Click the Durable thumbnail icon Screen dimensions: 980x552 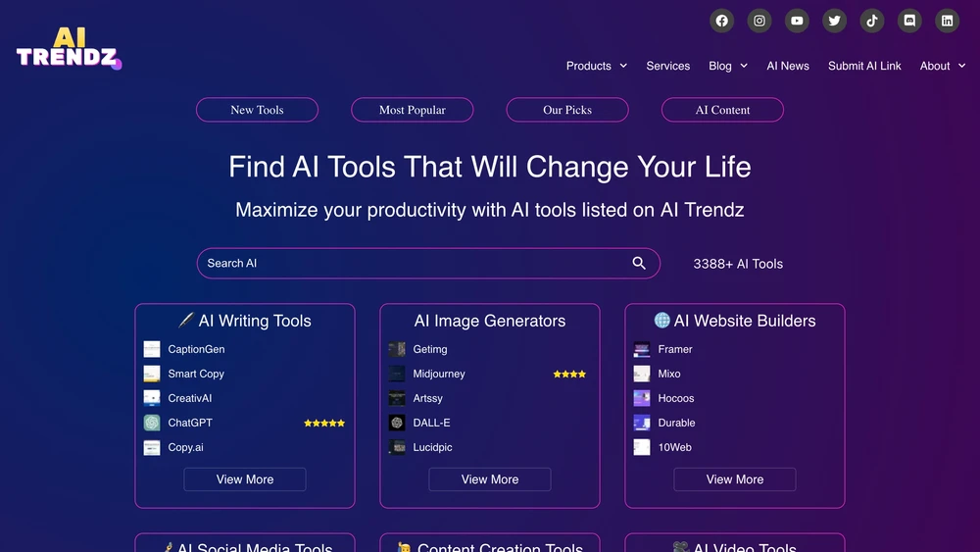tap(642, 423)
